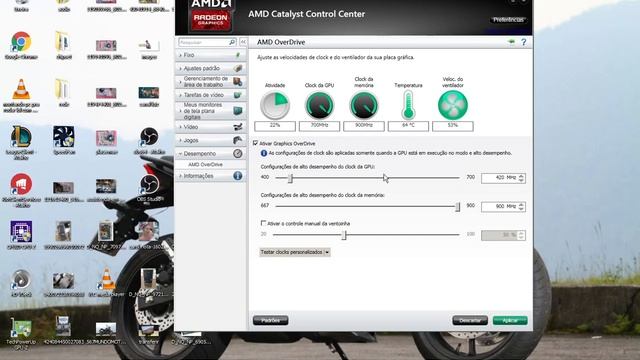Increase GPU clock MHz with up arrow
640x360 pixels.
(521, 176)
